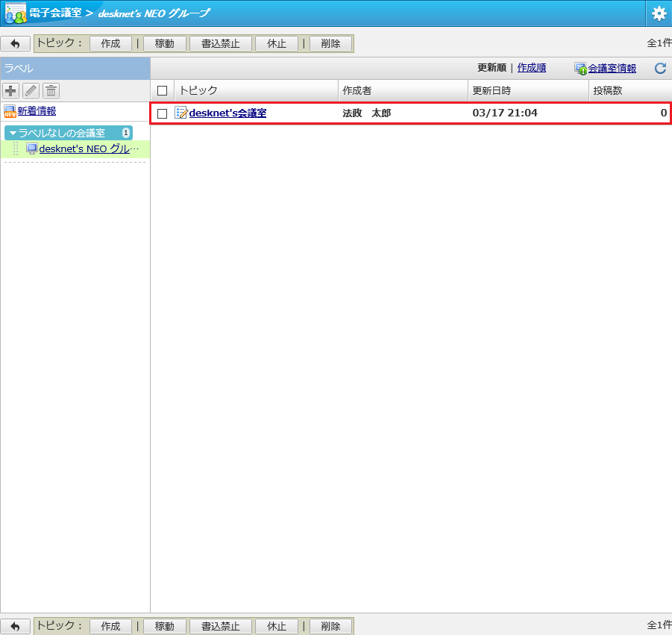The width and height of the screenshot is (672, 635).
Task: Click the electronic conference room app icon
Action: point(16,13)
